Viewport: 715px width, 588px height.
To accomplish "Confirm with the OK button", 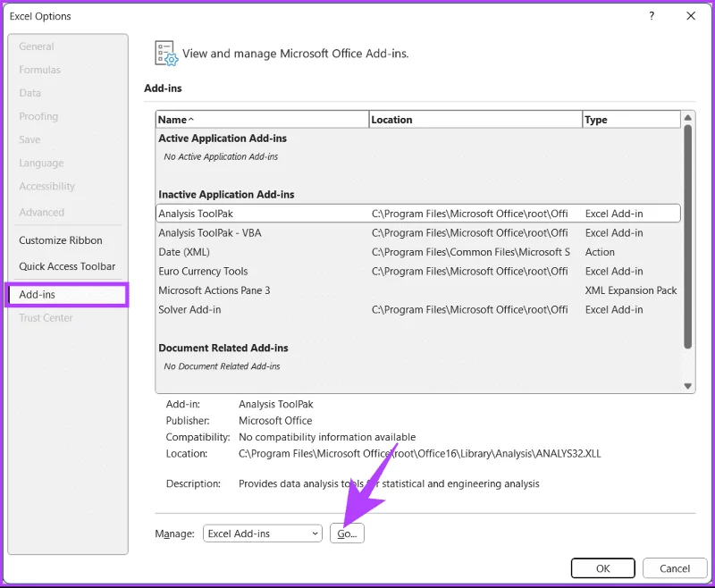I will click(x=602, y=568).
